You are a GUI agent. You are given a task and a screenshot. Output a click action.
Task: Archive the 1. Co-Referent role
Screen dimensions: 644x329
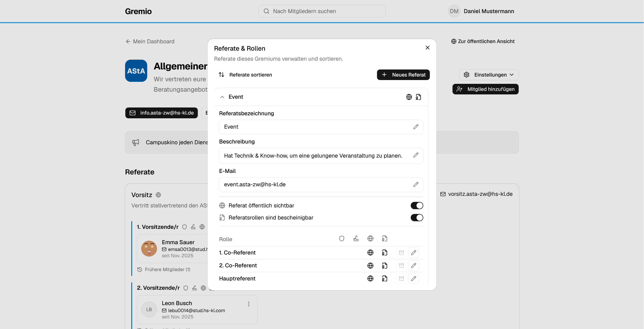401,252
